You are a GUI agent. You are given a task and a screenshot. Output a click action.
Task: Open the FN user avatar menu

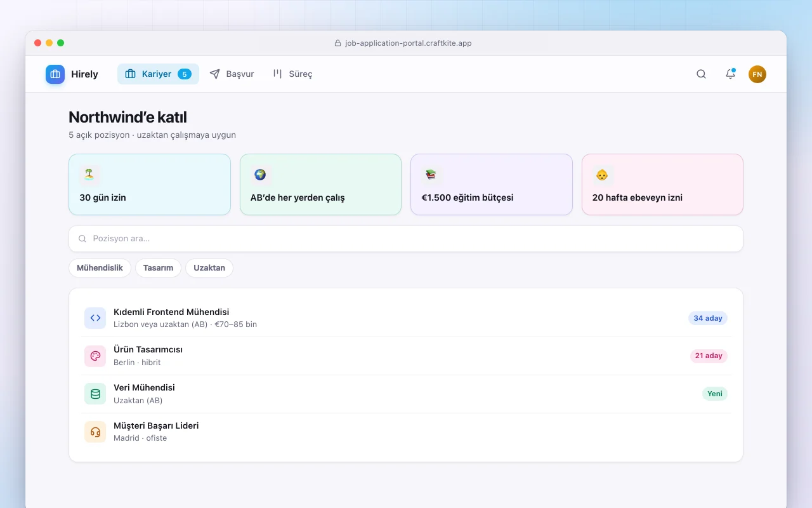757,74
